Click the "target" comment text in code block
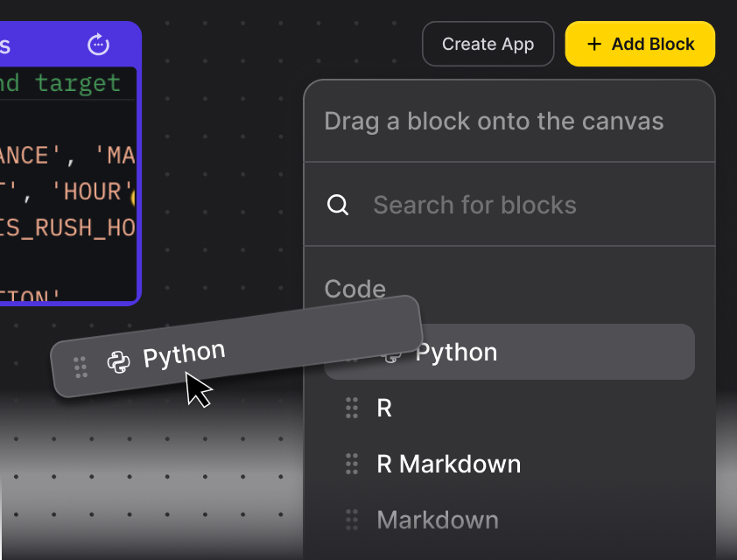 pos(78,84)
